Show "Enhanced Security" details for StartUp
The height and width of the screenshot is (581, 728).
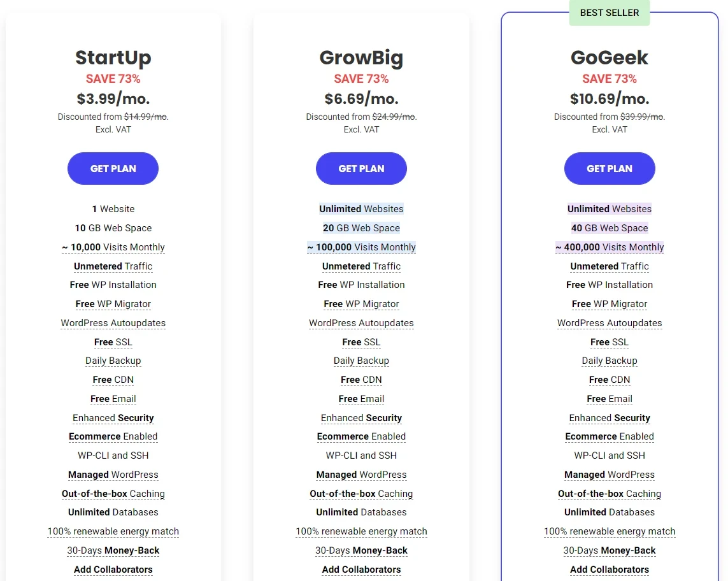click(113, 418)
